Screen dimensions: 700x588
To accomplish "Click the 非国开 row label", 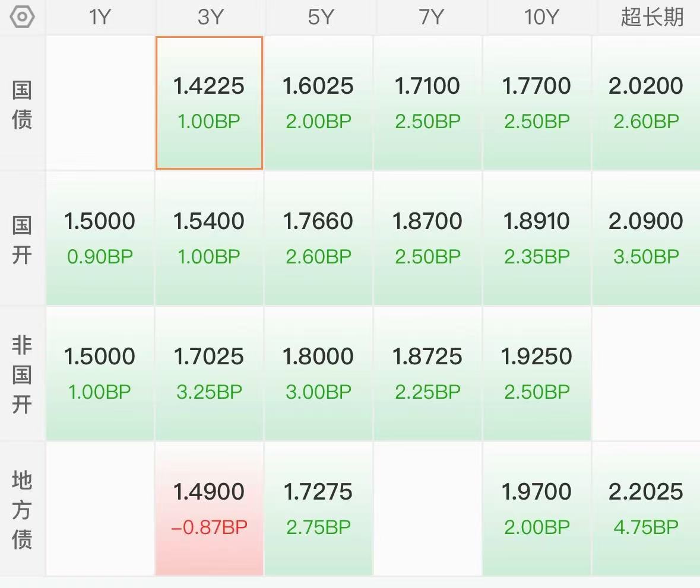I will [22, 375].
